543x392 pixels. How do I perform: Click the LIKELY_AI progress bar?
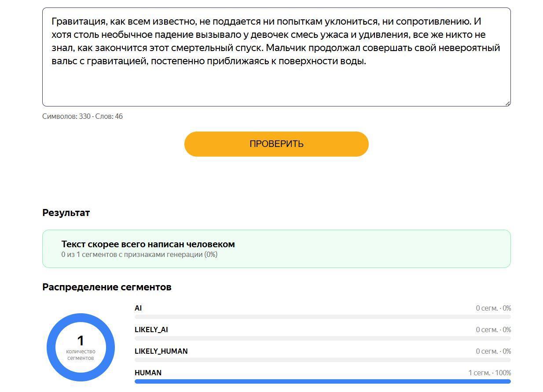pyautogui.click(x=323, y=338)
